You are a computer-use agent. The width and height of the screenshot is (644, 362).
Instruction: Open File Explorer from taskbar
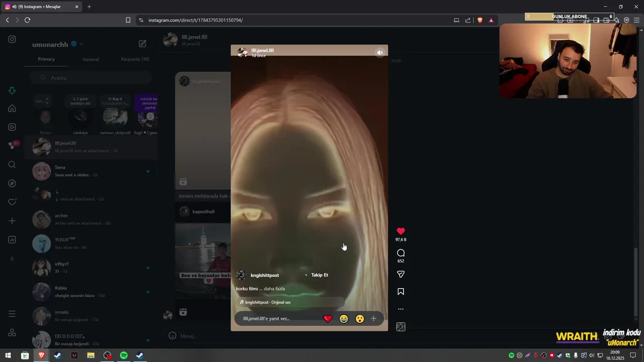pyautogui.click(x=91, y=355)
